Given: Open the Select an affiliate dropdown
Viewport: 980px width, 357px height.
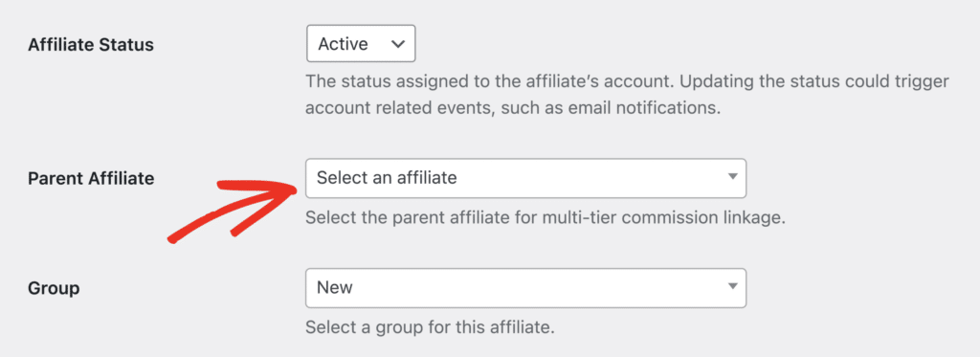Looking at the screenshot, I should tap(525, 178).
